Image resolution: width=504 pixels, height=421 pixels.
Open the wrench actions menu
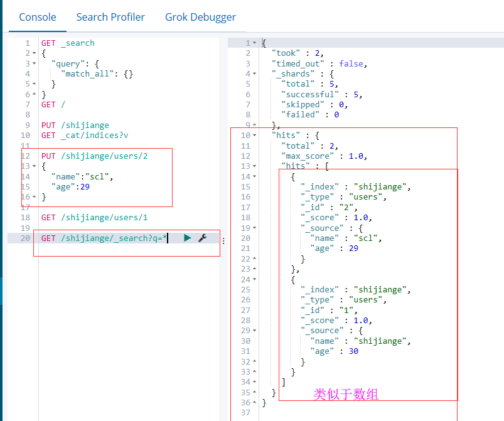pos(203,238)
